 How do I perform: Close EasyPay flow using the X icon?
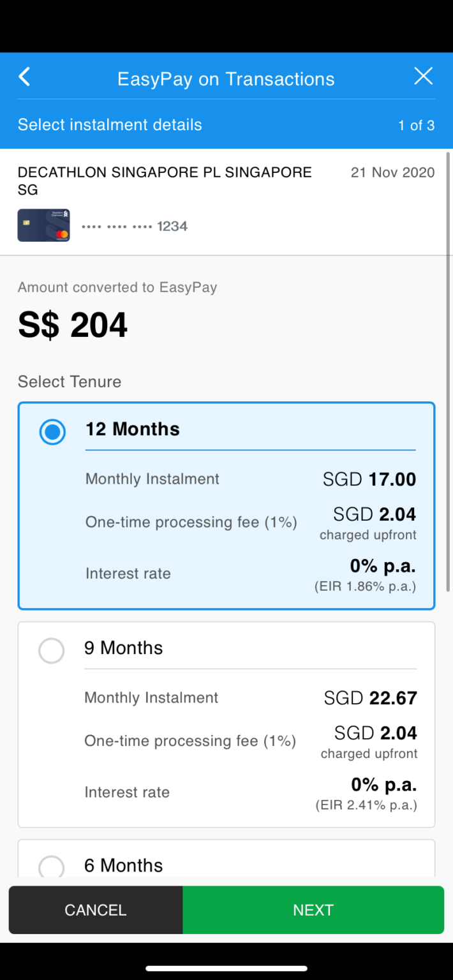click(423, 76)
